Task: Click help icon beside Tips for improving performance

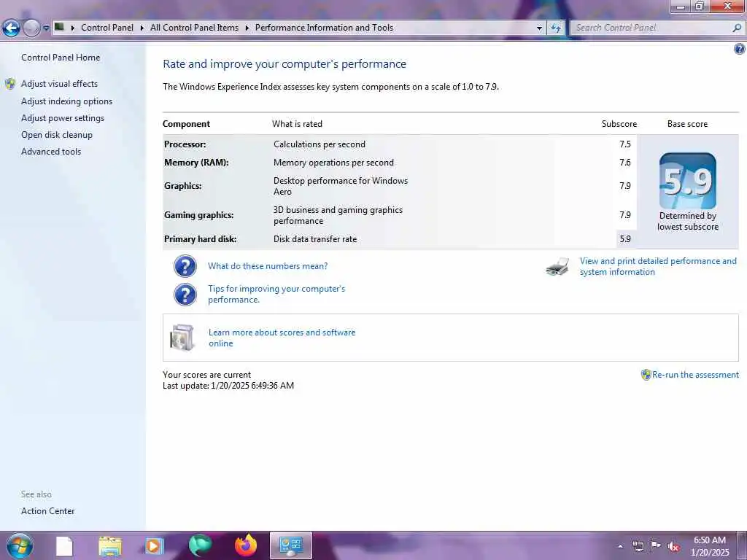Action: point(185,295)
